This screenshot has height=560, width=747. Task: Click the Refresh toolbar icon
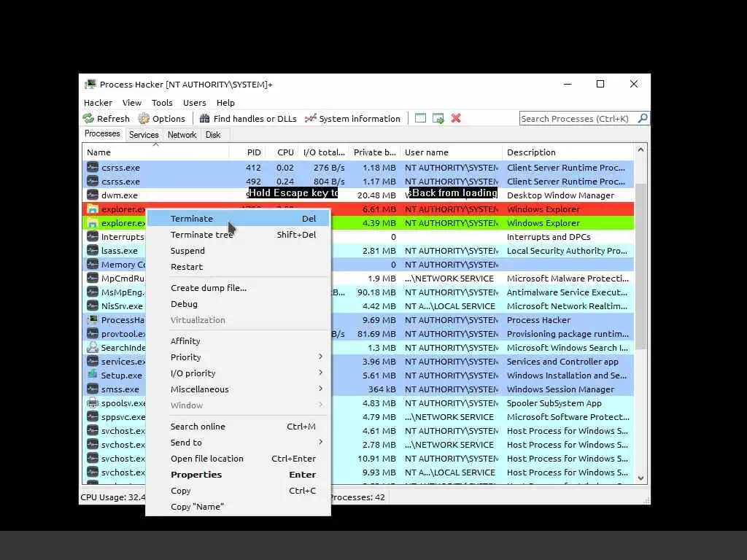click(x=88, y=119)
